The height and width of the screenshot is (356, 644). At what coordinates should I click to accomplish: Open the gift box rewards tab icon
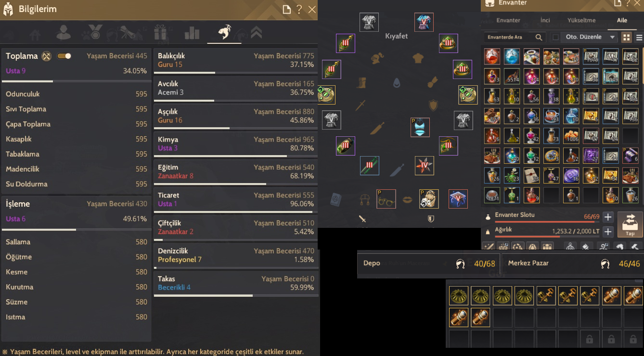tap(161, 33)
